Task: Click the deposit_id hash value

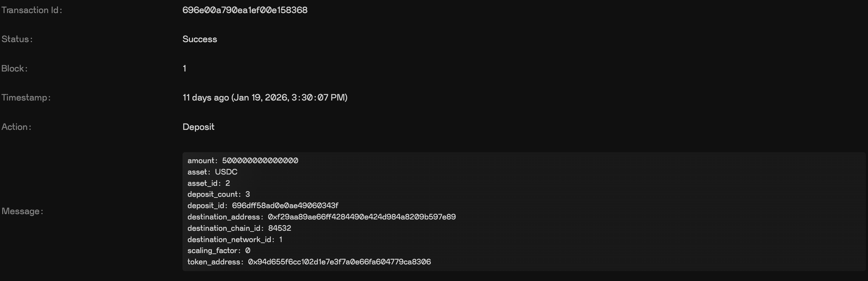Action: tap(285, 205)
